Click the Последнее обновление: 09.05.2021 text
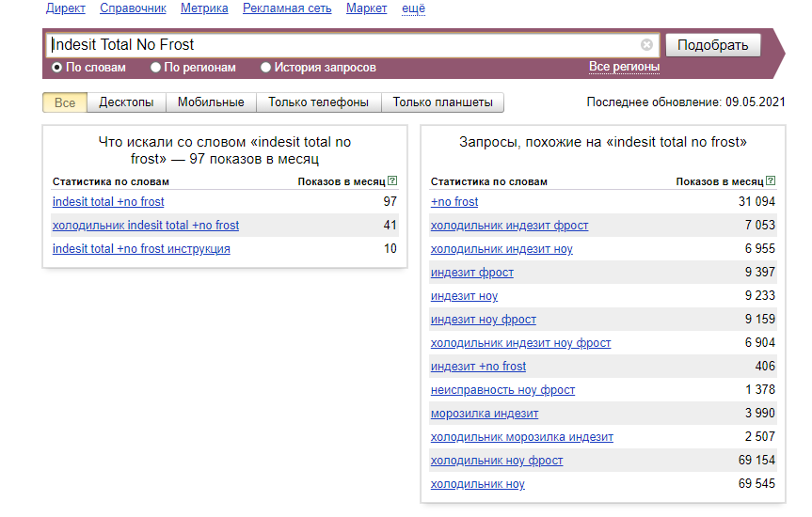The height and width of the screenshot is (517, 812). (x=686, y=102)
